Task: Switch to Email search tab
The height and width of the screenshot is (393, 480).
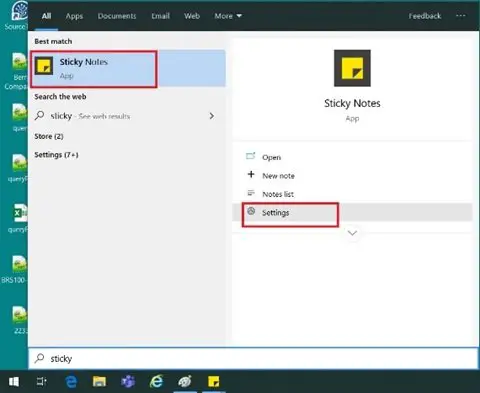Action: tap(160, 16)
